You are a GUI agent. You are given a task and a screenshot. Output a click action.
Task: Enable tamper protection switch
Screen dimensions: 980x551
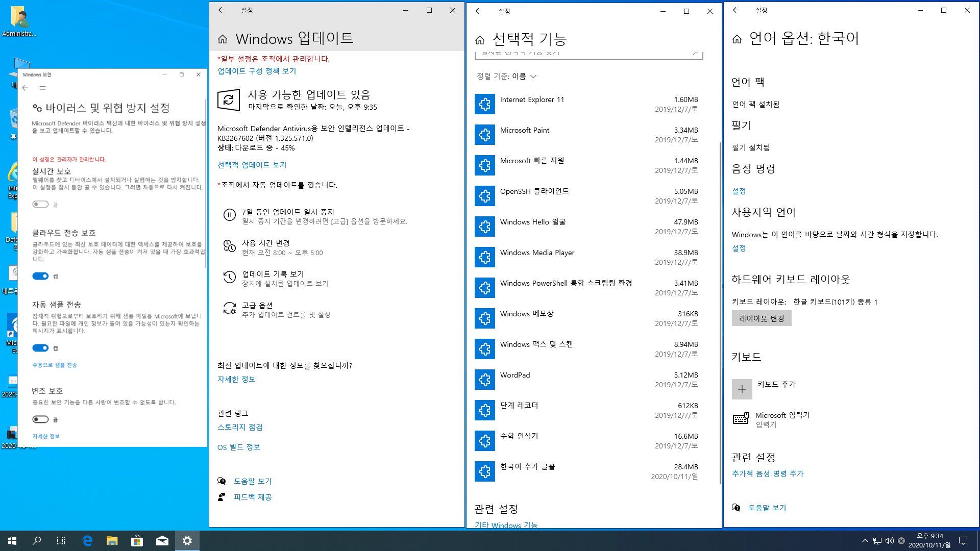coord(40,419)
